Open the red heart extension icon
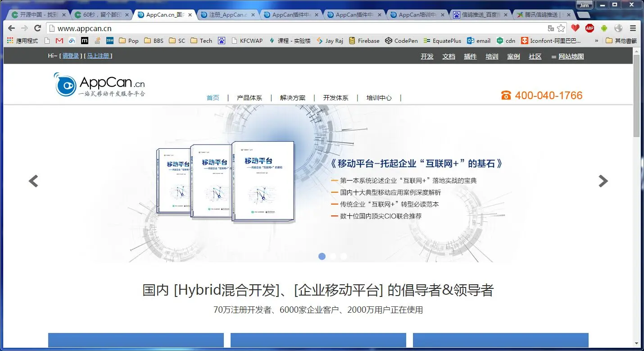Image resolution: width=644 pixels, height=351 pixels. pyautogui.click(x=575, y=28)
